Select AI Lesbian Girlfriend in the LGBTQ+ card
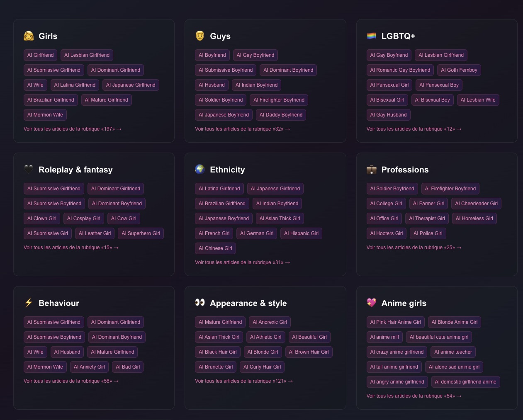Screen dimensions: 523x420 (441, 55)
